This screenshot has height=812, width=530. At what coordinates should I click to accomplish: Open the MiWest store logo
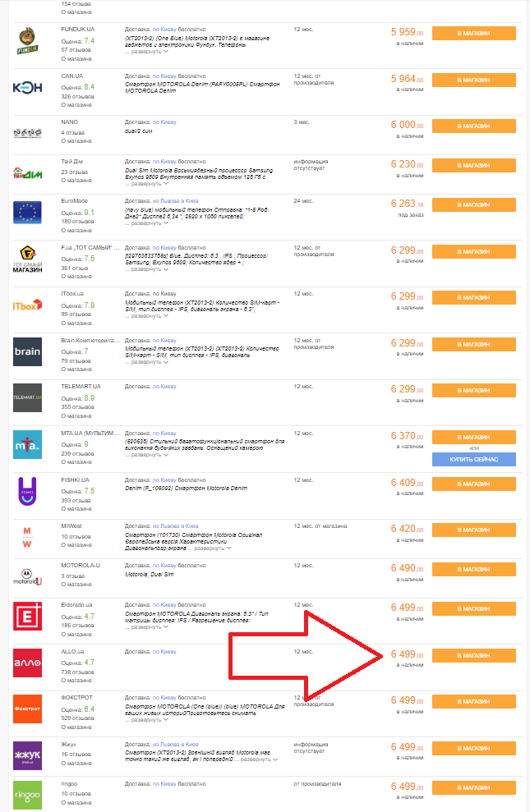(x=27, y=537)
